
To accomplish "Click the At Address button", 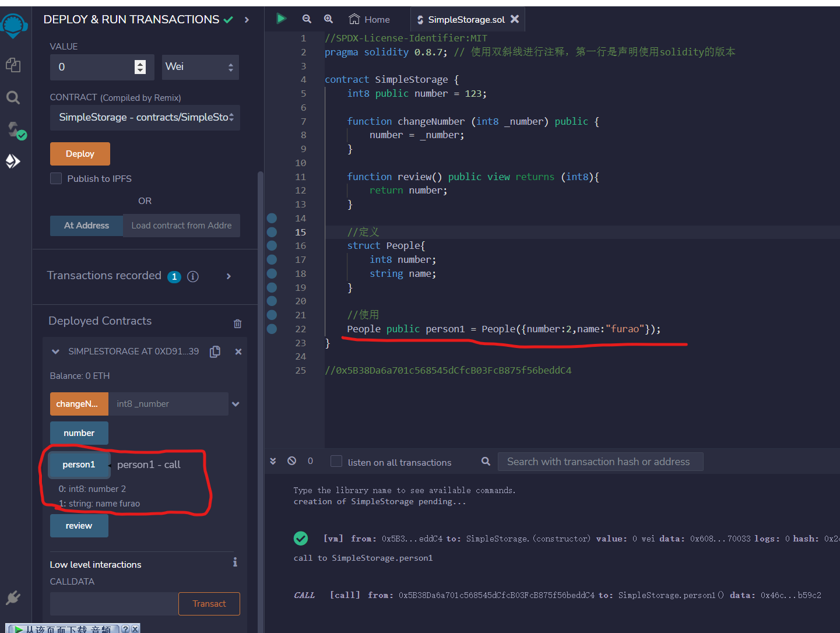I will pyautogui.click(x=86, y=226).
